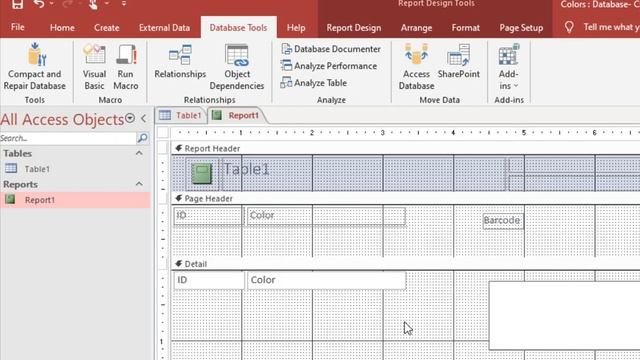Screen dimensions: 640x360
Task: Click the search magnifier icon
Action: pyautogui.click(x=142, y=138)
